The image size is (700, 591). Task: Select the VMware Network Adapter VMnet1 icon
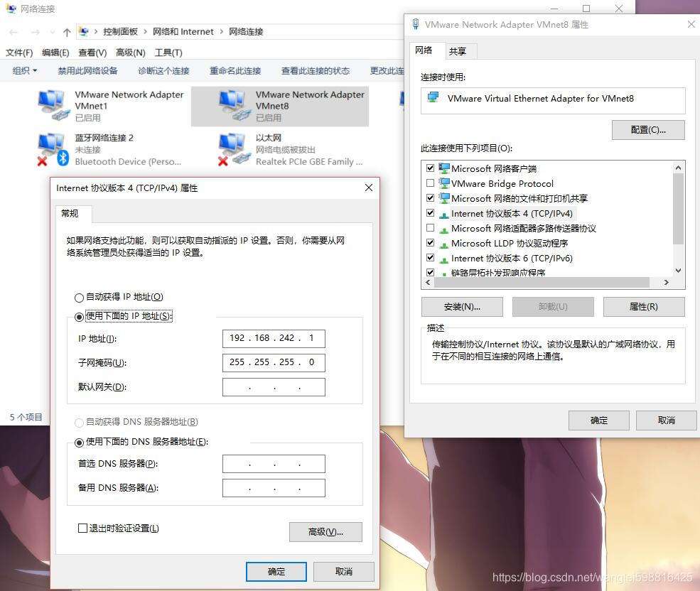[53, 106]
